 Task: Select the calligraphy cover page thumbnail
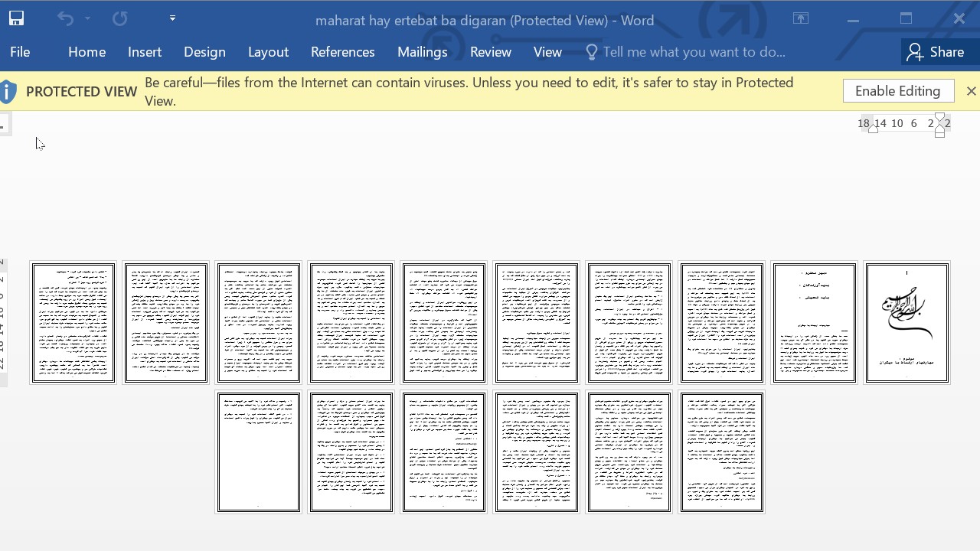click(x=906, y=322)
